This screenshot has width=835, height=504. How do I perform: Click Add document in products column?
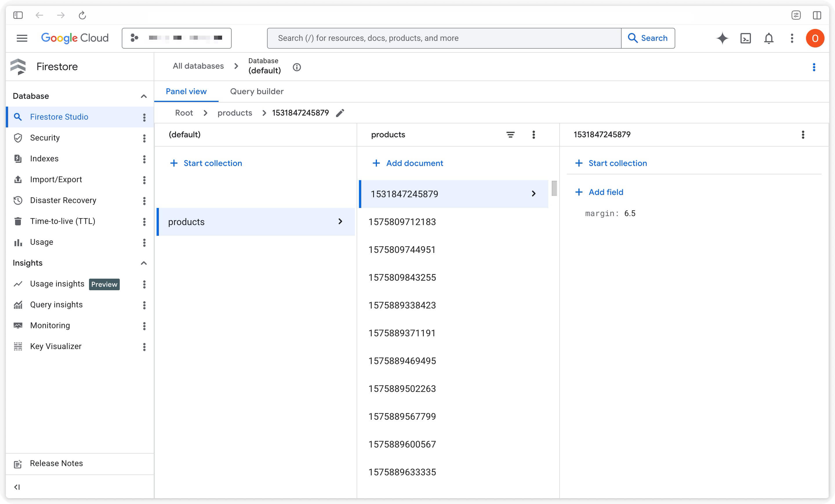point(408,163)
